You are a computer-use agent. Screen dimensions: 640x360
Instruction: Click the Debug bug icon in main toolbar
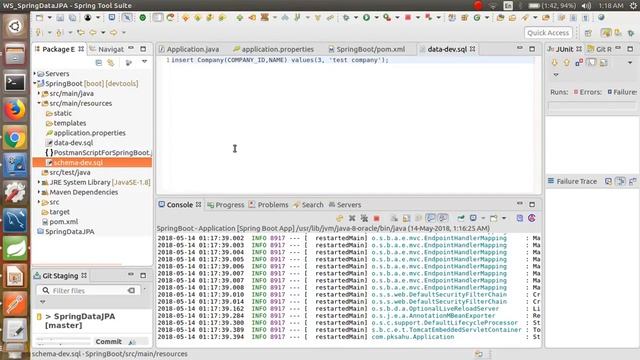pos(346,18)
